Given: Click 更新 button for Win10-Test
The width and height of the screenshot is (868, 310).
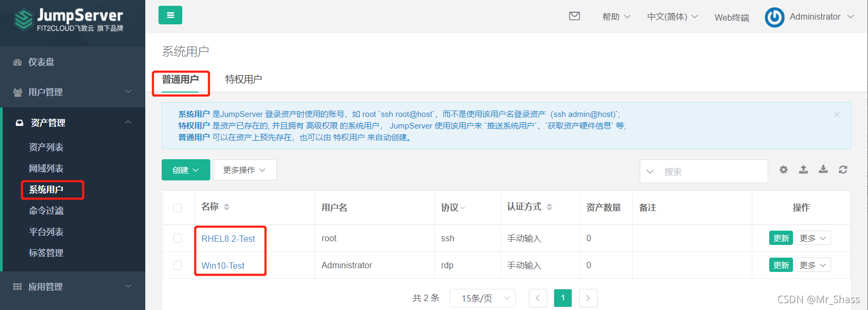Looking at the screenshot, I should point(781,265).
